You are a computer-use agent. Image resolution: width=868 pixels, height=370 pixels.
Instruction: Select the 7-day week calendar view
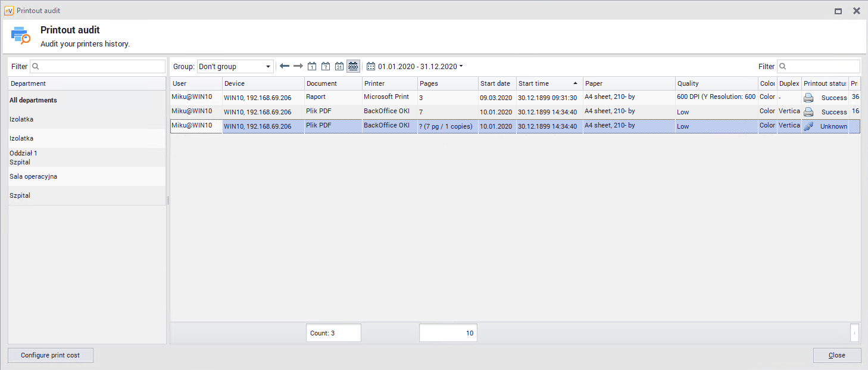tap(326, 66)
